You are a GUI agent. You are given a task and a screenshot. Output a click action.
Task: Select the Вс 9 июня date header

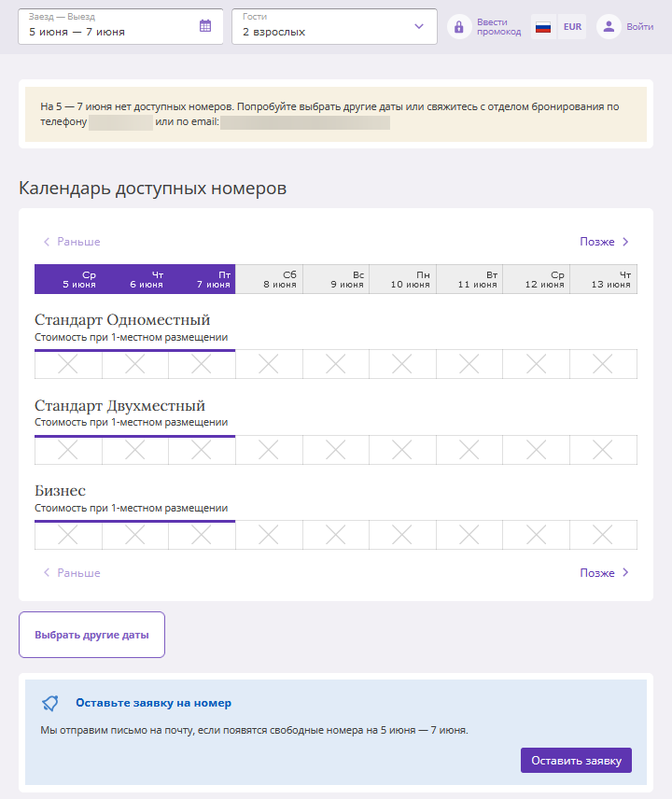click(x=336, y=279)
